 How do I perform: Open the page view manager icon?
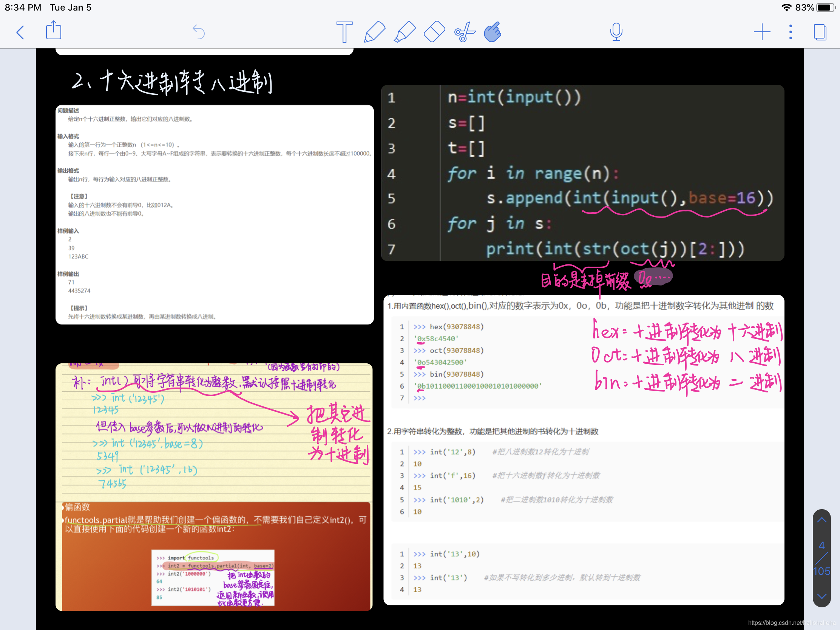(x=820, y=32)
